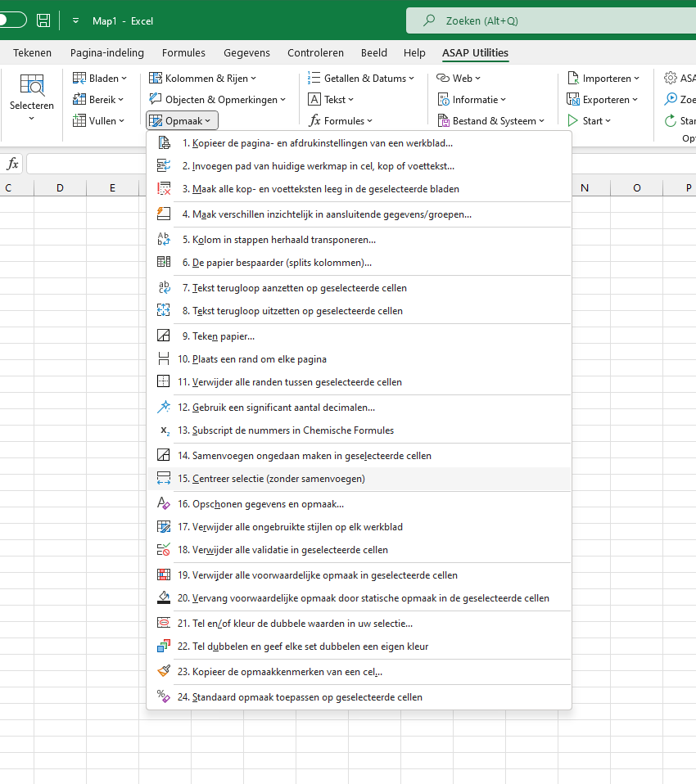The image size is (696, 784).
Task: Switch to the Controleren tab
Action: (x=316, y=52)
